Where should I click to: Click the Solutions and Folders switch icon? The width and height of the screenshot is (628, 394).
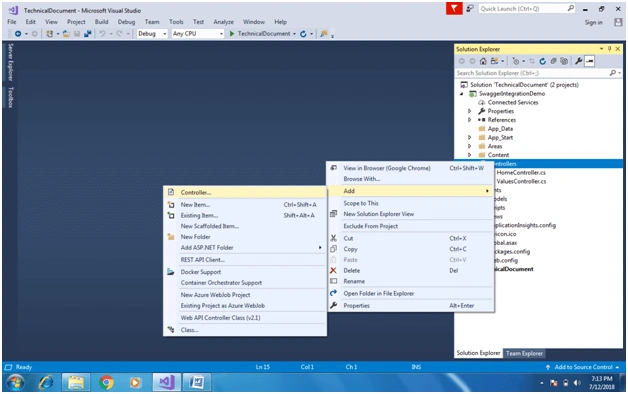coord(494,61)
